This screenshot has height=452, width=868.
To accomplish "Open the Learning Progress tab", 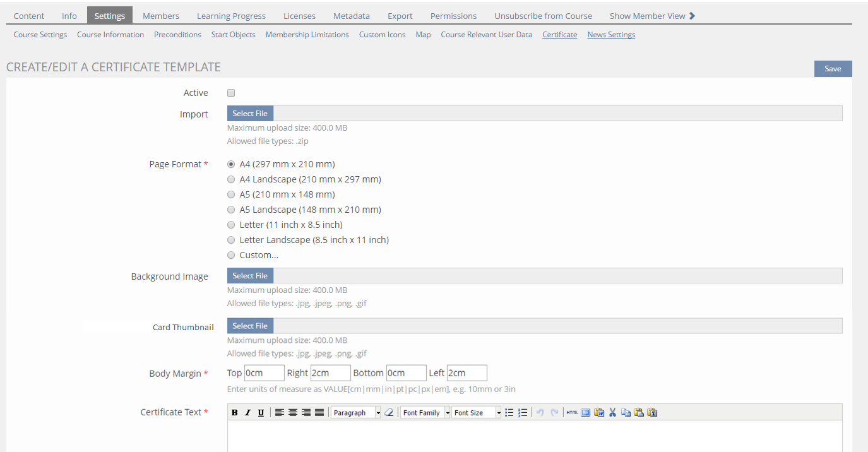I will click(x=231, y=16).
